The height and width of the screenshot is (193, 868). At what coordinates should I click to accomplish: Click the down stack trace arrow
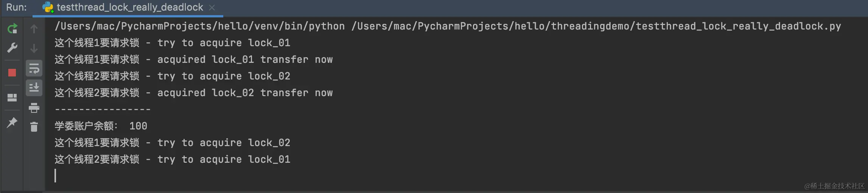tap(34, 48)
